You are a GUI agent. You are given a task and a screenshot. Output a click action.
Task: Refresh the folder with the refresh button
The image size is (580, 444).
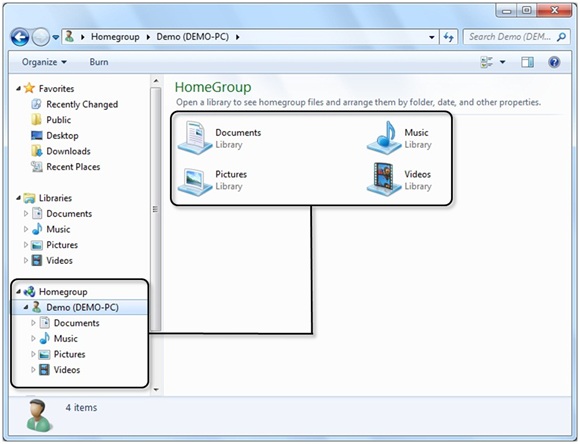pos(449,37)
